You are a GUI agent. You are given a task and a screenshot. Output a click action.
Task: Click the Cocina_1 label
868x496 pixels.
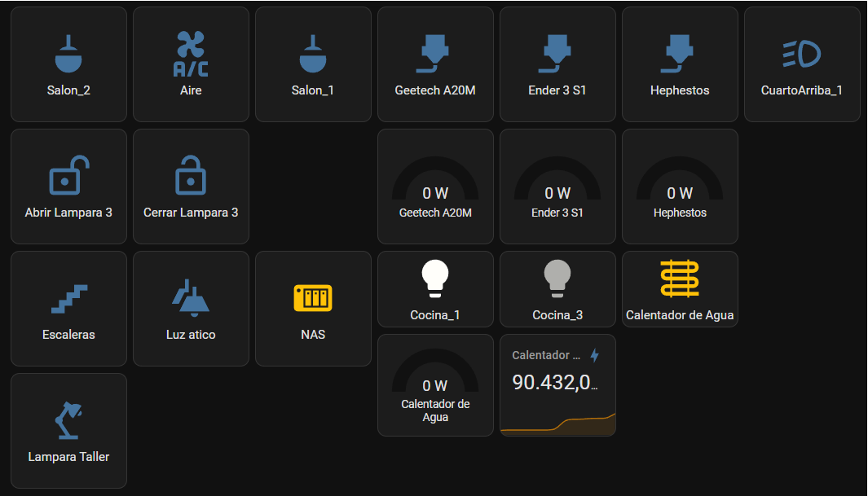(x=435, y=314)
